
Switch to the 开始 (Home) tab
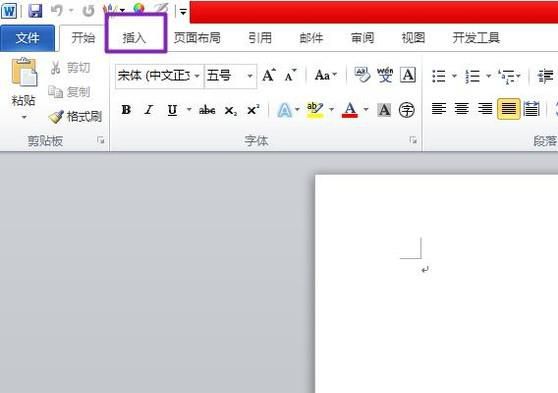tap(83, 38)
